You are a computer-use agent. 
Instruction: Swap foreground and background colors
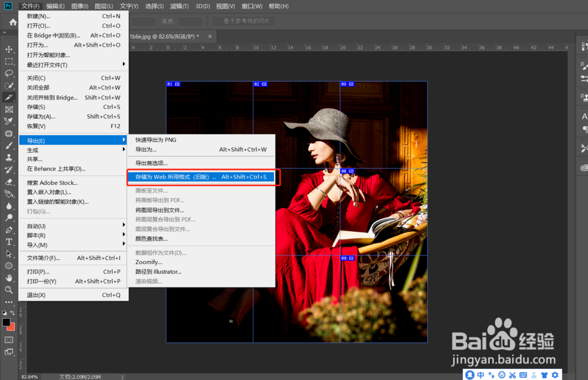tap(12, 312)
